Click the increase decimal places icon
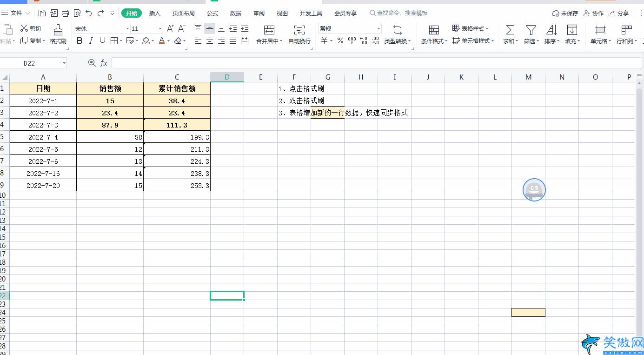Screen dimensions: 644x355 pos(364,41)
